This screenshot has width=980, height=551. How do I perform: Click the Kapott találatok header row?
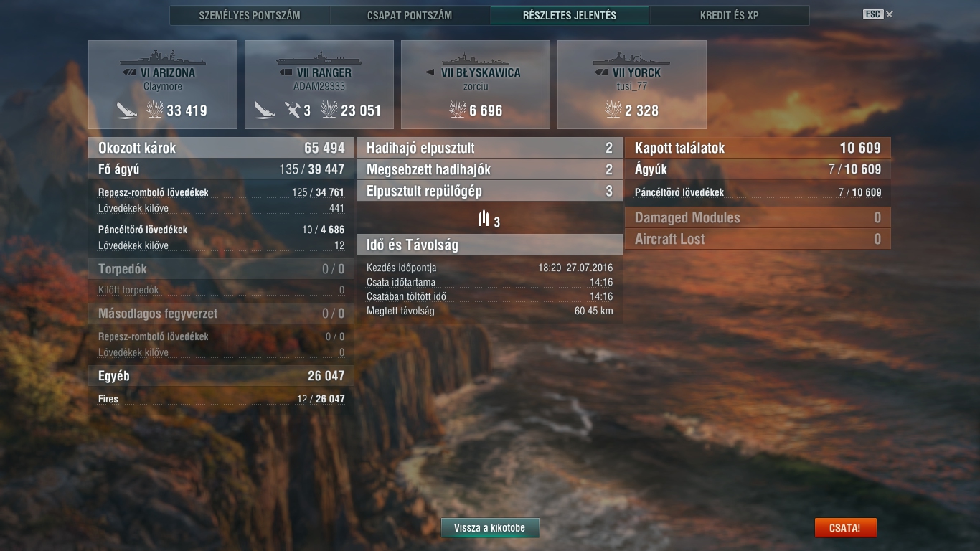(758, 148)
